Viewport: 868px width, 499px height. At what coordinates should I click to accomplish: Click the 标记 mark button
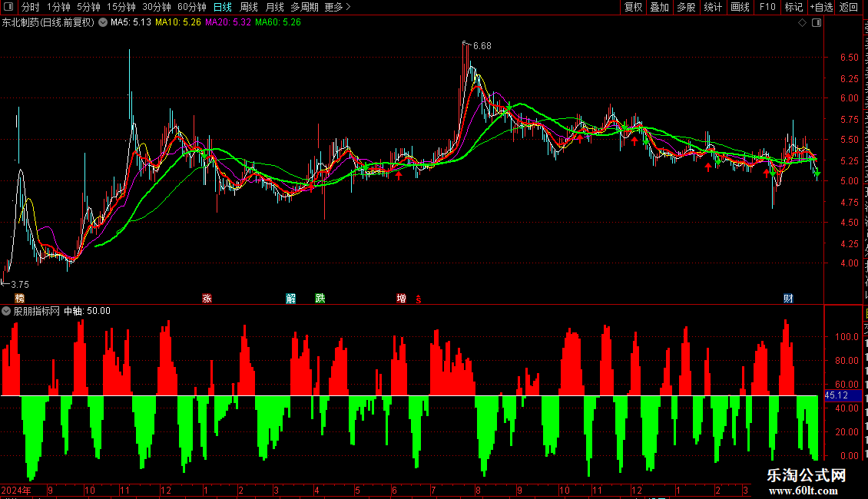tap(793, 7)
